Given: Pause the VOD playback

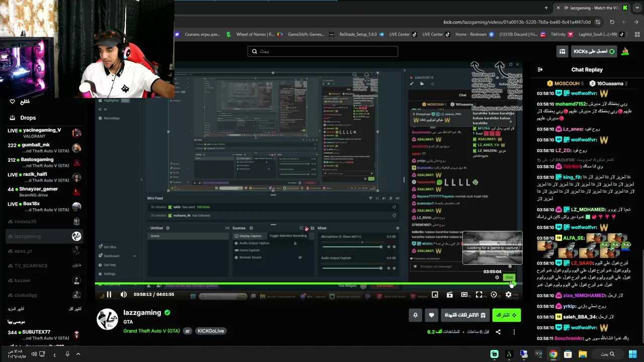Looking at the screenshot, I should coord(109,295).
